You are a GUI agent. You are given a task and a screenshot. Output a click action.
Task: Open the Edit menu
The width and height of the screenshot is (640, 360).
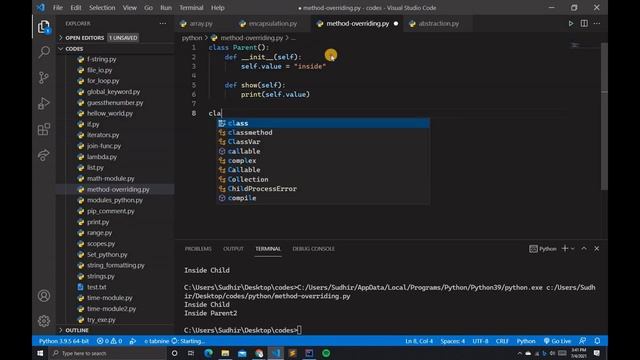click(x=76, y=8)
